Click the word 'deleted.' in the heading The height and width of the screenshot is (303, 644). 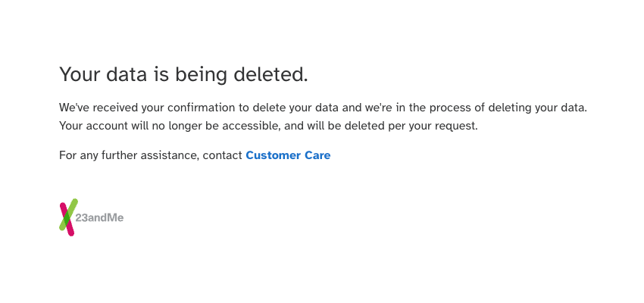[x=270, y=75]
